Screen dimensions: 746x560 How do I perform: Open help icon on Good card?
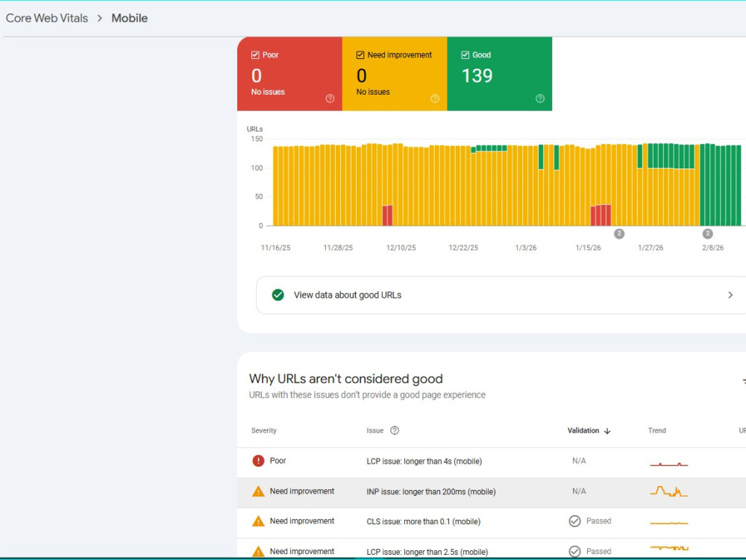(x=540, y=98)
